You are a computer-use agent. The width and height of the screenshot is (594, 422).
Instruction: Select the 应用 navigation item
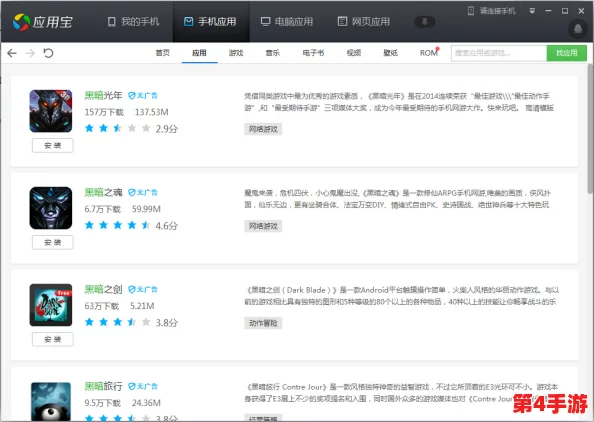pos(199,53)
